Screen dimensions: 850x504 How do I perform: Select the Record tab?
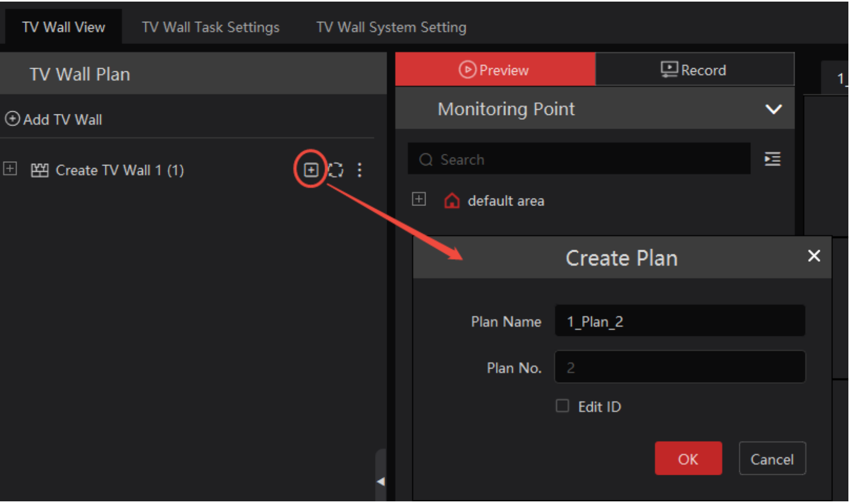point(694,69)
